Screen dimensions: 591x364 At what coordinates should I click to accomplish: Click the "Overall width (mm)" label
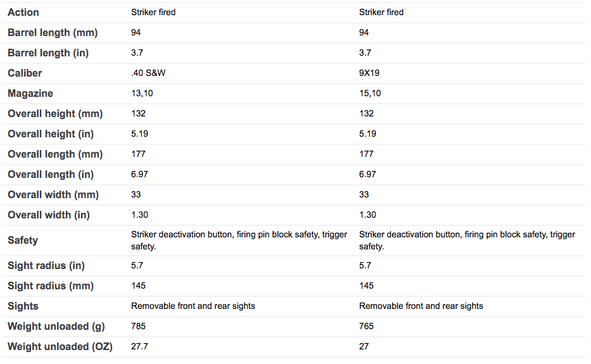[53, 194]
